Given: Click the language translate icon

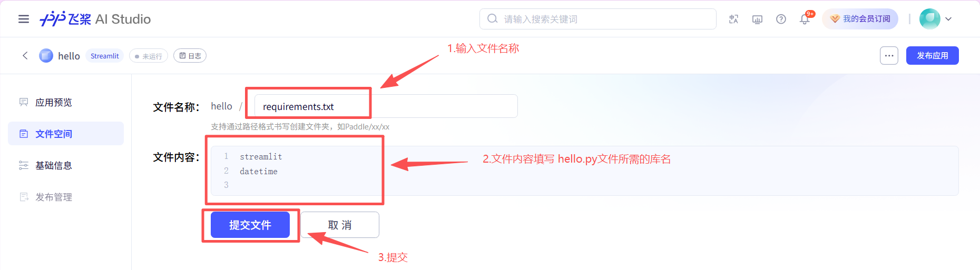Looking at the screenshot, I should pos(733,19).
